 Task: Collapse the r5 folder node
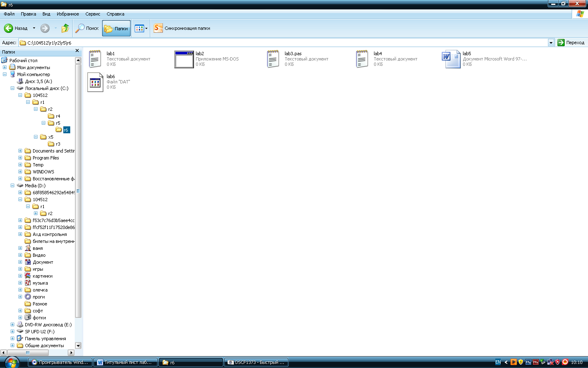[43, 123]
